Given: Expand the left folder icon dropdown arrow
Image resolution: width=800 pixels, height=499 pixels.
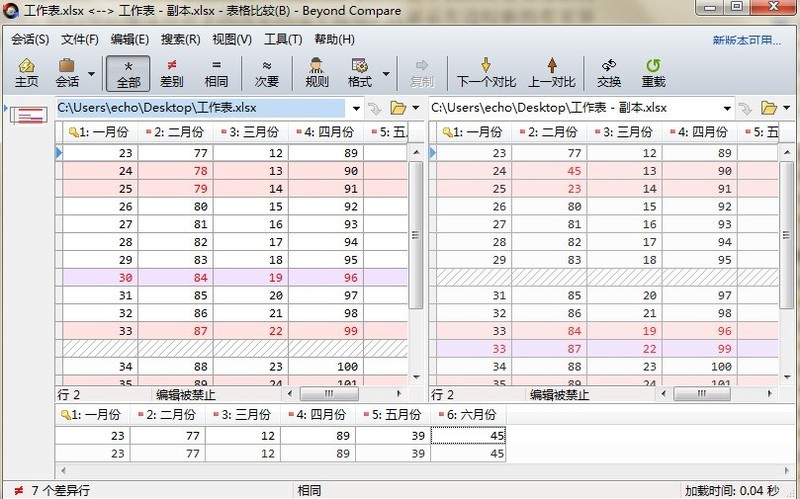Looking at the screenshot, I should 416,108.
